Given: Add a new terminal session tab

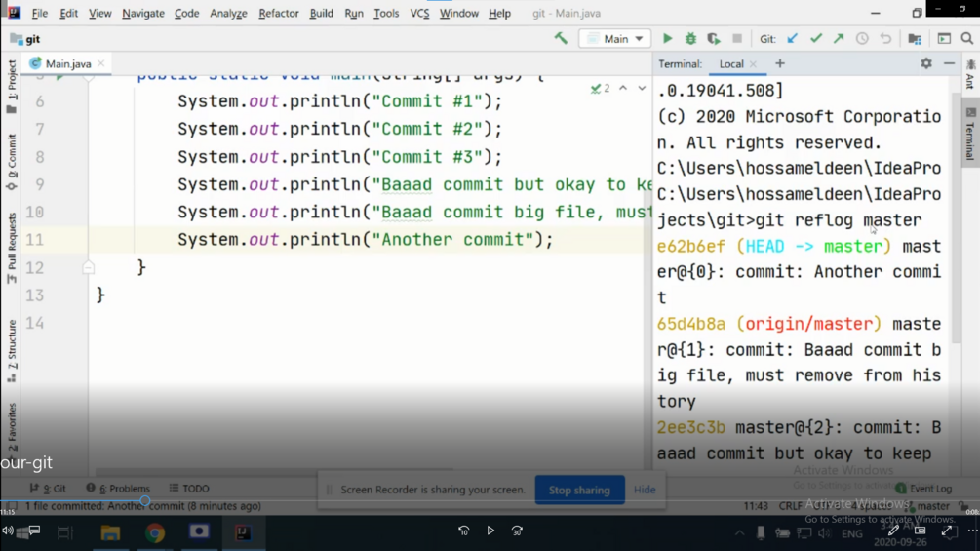Looking at the screenshot, I should 780,63.
